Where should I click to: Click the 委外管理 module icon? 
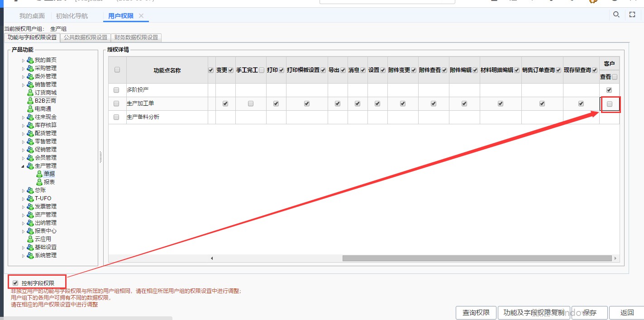pyautogui.click(x=30, y=76)
